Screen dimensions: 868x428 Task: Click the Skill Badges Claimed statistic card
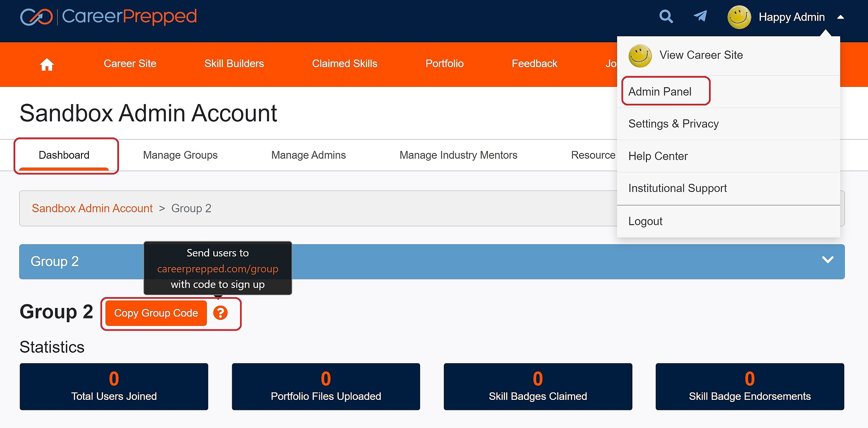538,387
